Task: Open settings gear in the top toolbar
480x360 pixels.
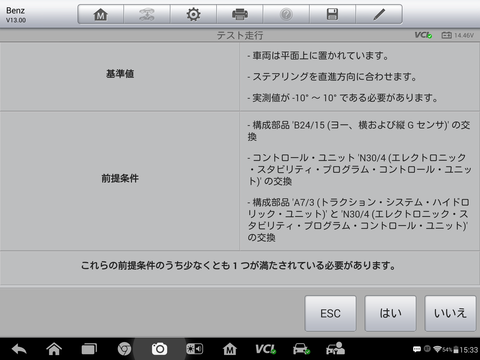Action: pyautogui.click(x=193, y=14)
